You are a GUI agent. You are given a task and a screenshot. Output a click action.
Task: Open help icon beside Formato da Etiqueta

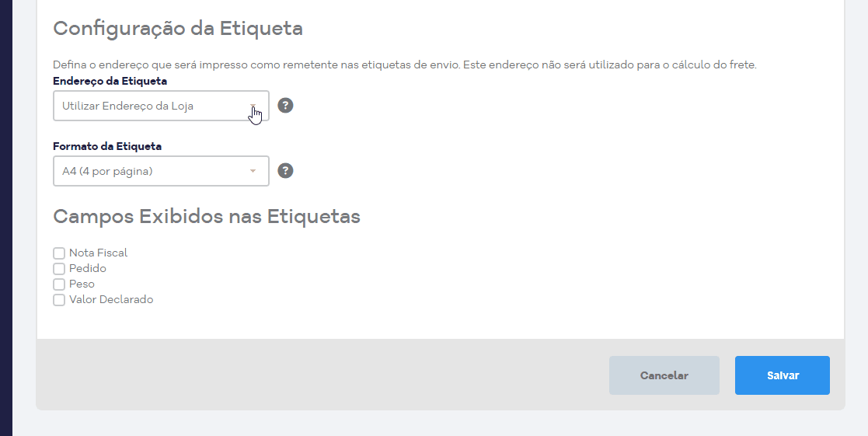[x=285, y=170]
